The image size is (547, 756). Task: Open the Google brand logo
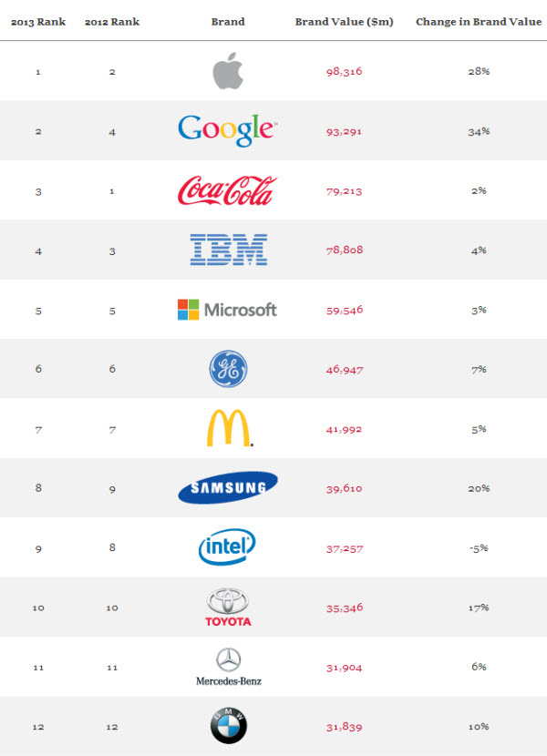pos(227,130)
